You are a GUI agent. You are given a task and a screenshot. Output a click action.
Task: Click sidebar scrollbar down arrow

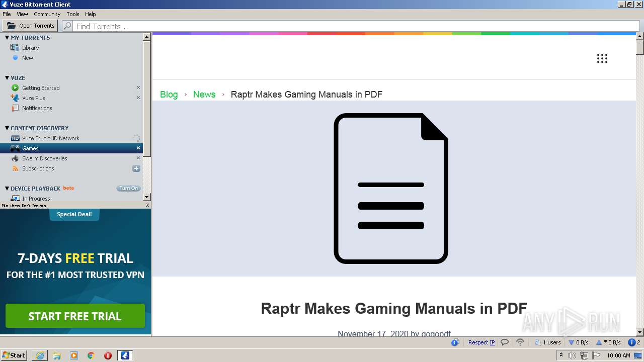point(147,197)
